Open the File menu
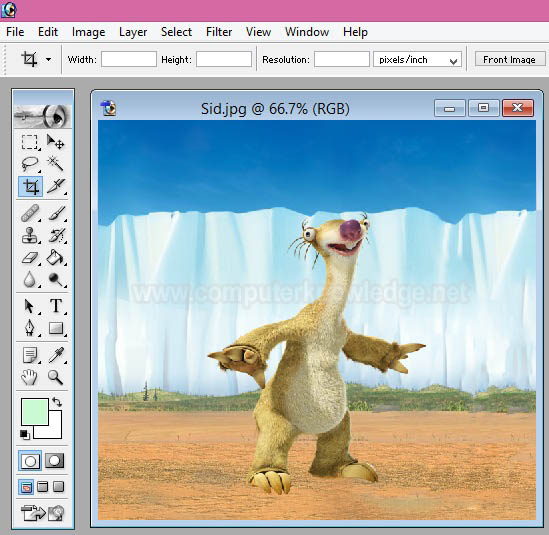The width and height of the screenshot is (549, 535). [15, 32]
